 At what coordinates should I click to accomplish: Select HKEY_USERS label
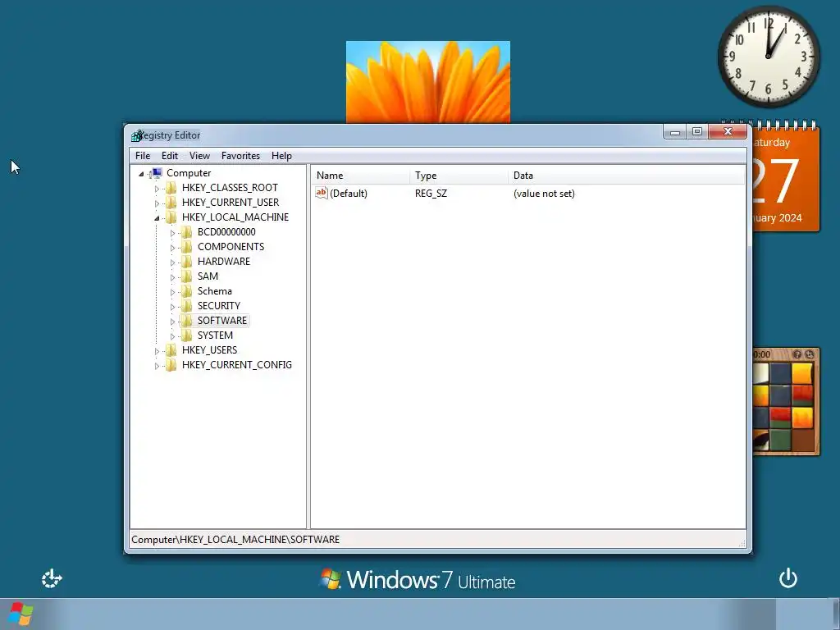coord(209,349)
